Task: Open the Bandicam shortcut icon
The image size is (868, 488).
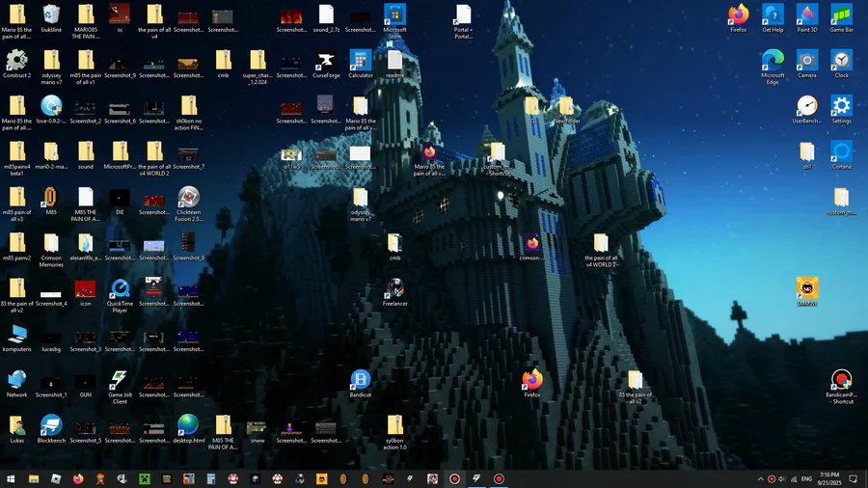Action: click(841, 380)
